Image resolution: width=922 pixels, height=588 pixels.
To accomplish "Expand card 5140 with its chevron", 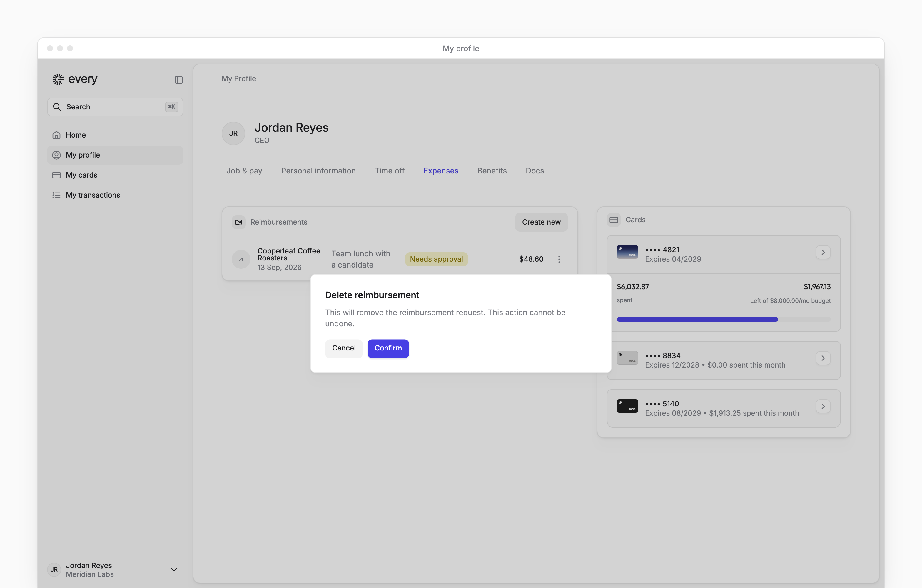I will coord(823,407).
